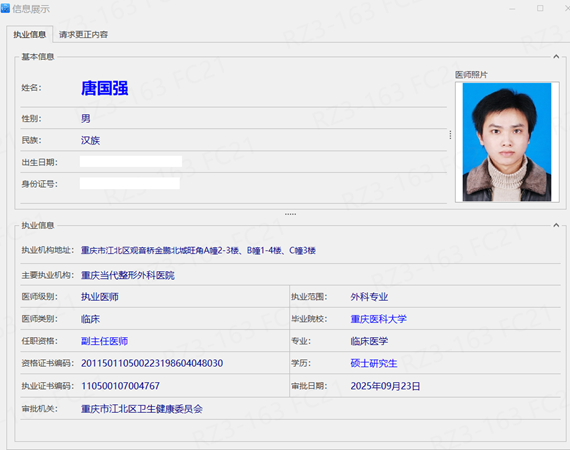The image size is (570, 450).
Task: Click the 姓名 label
Action: click(31, 88)
